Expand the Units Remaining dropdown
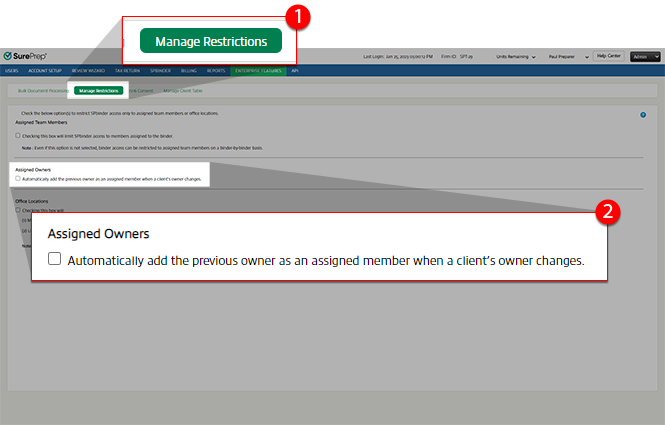 pos(516,57)
